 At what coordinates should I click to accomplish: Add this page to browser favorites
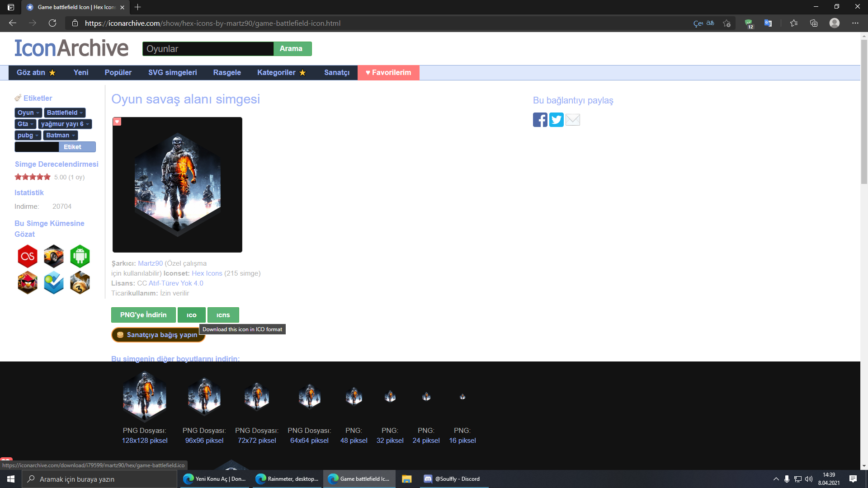pos(726,23)
